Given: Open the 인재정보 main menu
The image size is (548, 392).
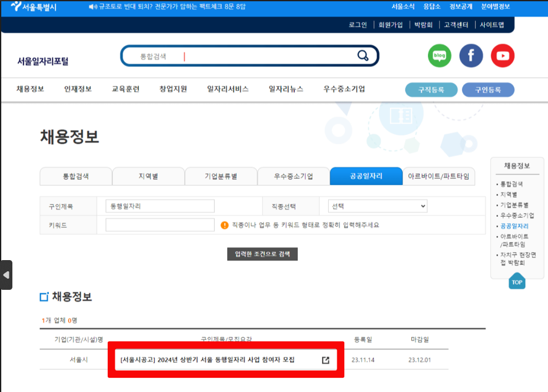Looking at the screenshot, I should click(78, 89).
